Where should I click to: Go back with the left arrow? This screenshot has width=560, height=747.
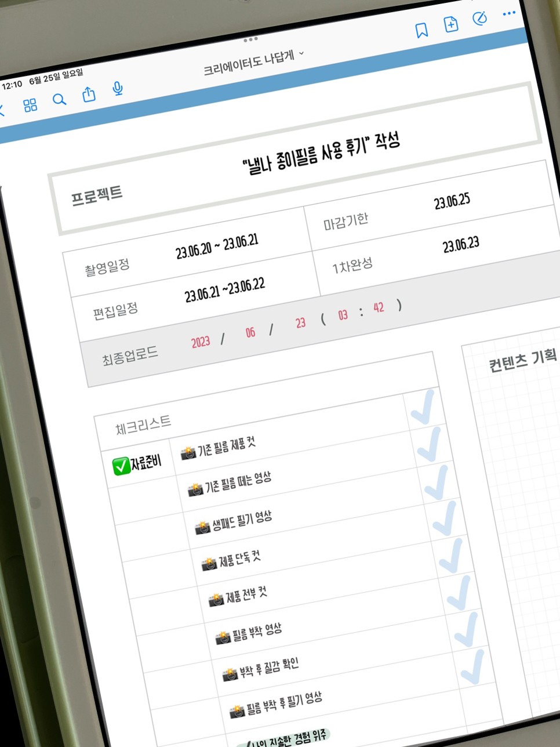point(2,110)
